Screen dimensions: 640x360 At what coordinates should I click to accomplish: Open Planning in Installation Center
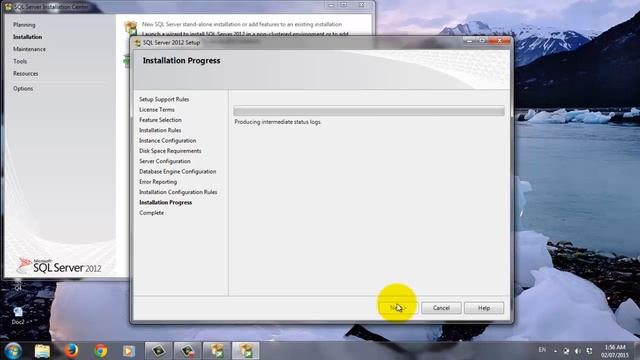point(24,24)
